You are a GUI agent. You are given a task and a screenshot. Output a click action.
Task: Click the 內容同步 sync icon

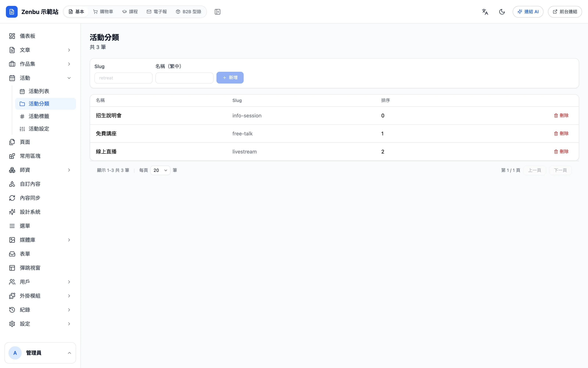[x=12, y=198]
